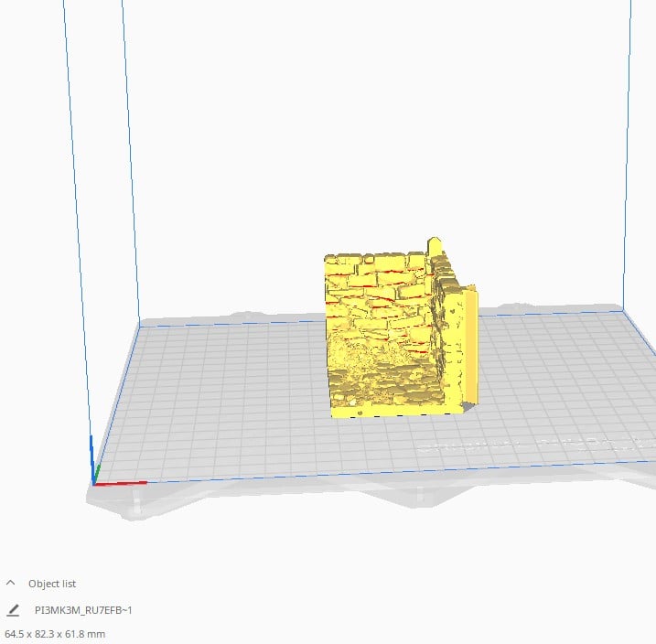
Task: Click the blue Z axis line at the origin
Action: (92, 458)
